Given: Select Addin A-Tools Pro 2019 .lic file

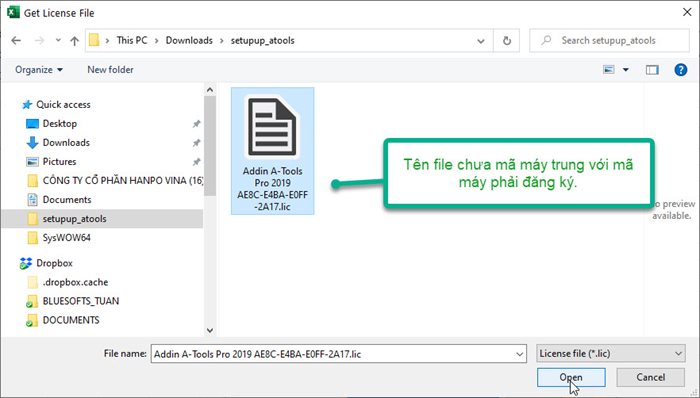Looking at the screenshot, I should pyautogui.click(x=272, y=151).
